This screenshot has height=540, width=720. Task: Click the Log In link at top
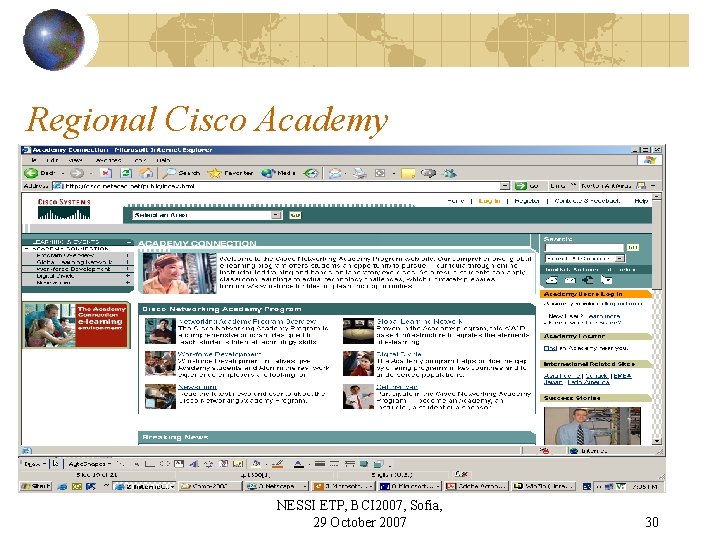point(489,201)
